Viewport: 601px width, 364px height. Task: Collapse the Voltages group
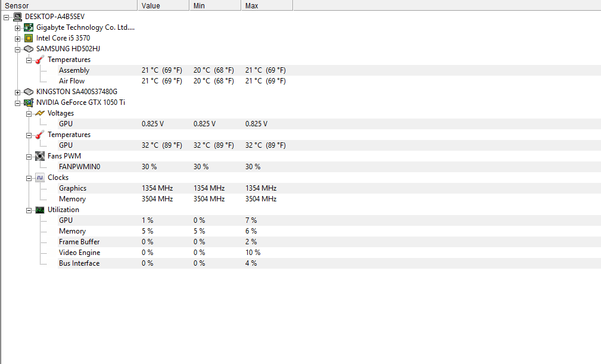pyautogui.click(x=29, y=114)
